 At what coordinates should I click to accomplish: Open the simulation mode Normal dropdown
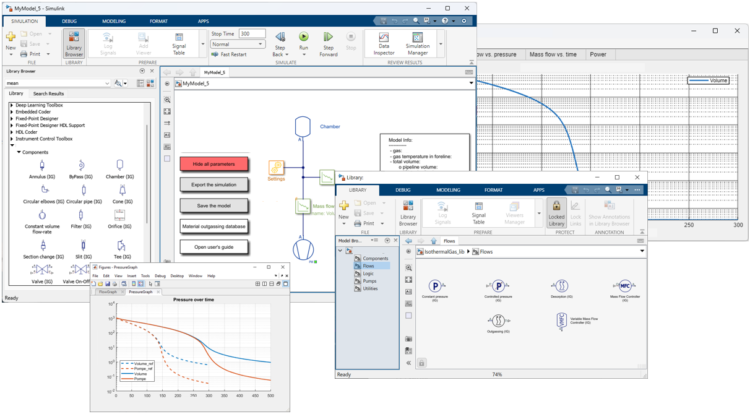click(236, 44)
